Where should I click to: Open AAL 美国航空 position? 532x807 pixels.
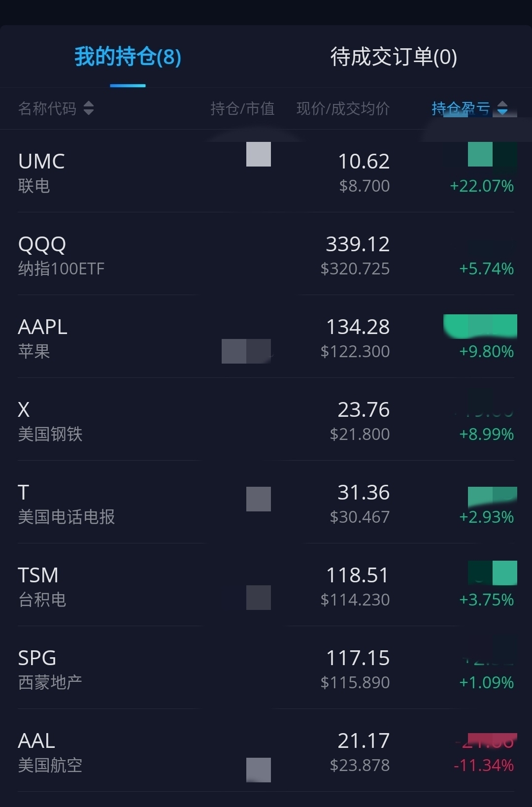coord(50,752)
